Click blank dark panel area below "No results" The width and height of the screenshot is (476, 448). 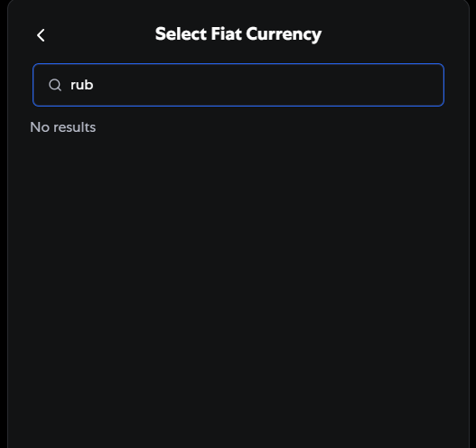[238, 273]
